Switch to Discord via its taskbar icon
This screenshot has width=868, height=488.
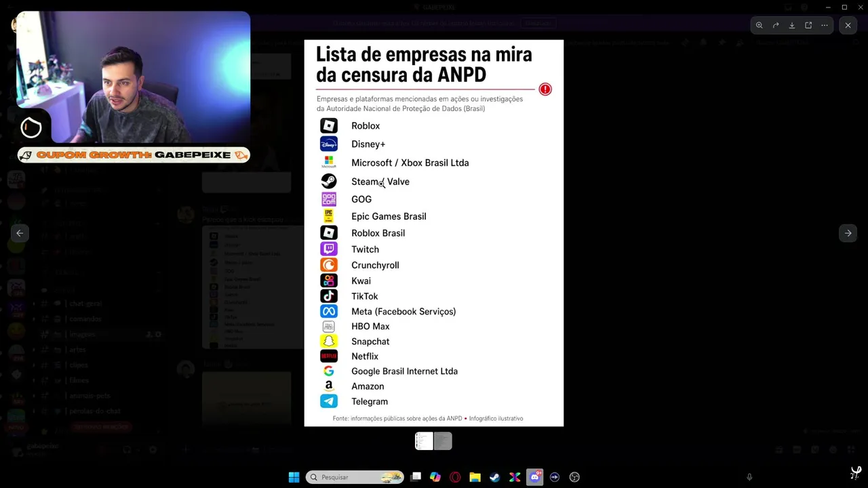click(535, 477)
